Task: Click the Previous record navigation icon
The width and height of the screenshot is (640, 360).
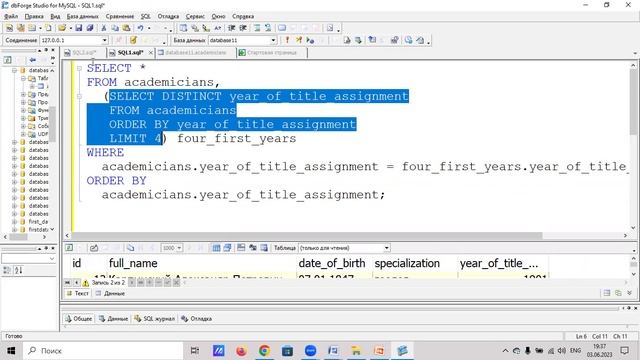Action: (76, 282)
